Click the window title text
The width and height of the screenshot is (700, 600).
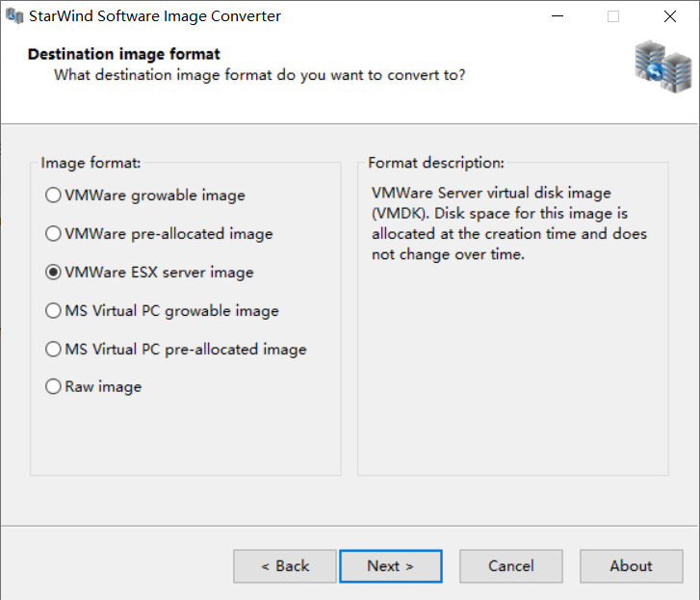pyautogui.click(x=155, y=16)
